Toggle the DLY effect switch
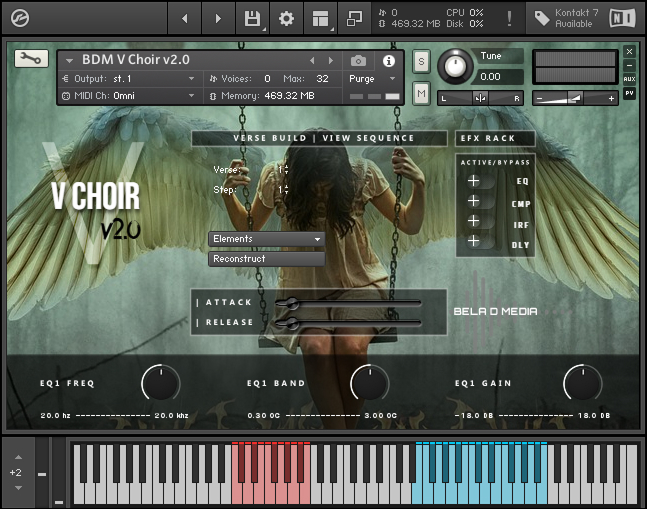Screen dimensions: 647x509 480,241
